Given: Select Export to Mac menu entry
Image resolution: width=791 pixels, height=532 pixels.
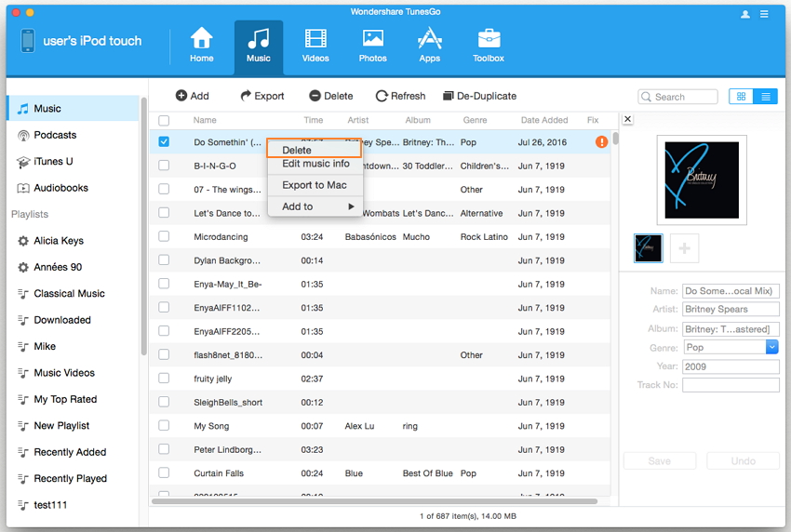Looking at the screenshot, I should (x=314, y=185).
